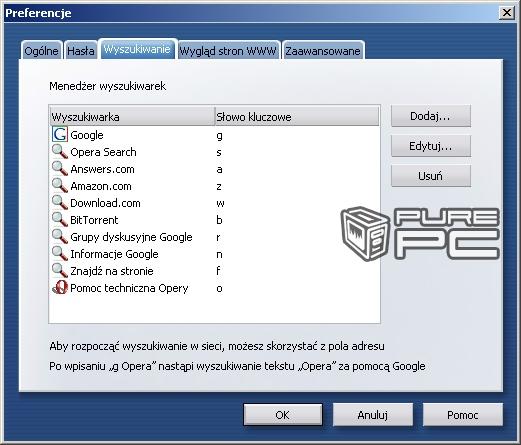Click the Znajdź na stronie magnifier icon
The height and width of the screenshot is (445, 521).
[60, 271]
